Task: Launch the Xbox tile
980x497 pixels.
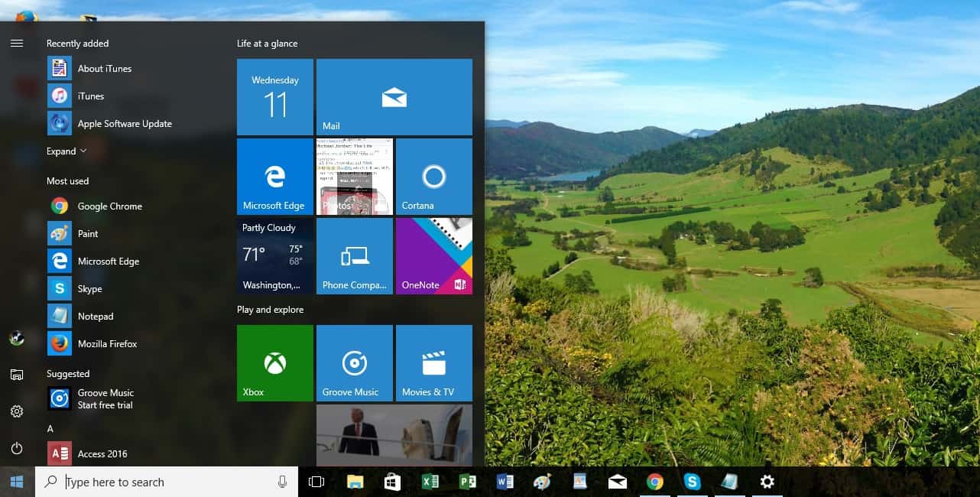Action: [275, 363]
